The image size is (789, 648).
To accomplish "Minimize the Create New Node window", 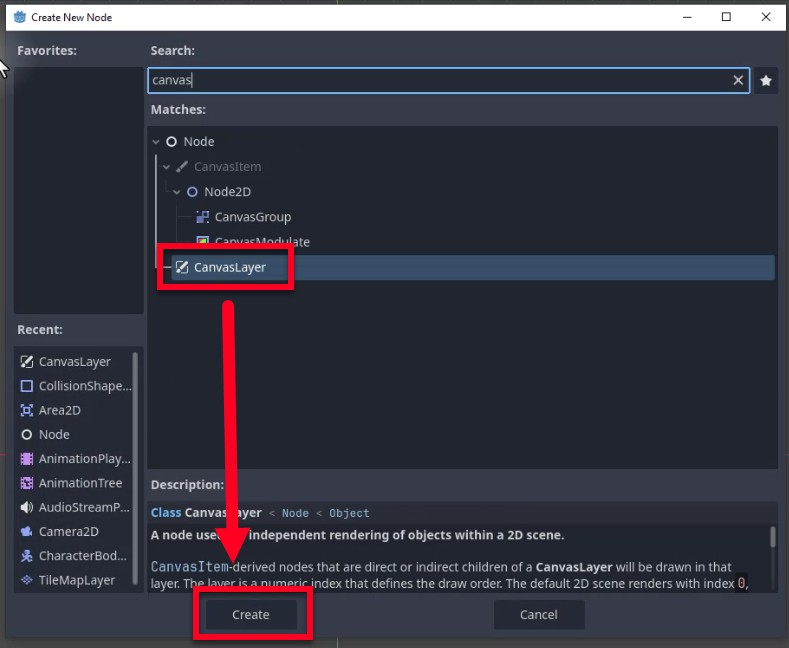I will click(x=687, y=17).
